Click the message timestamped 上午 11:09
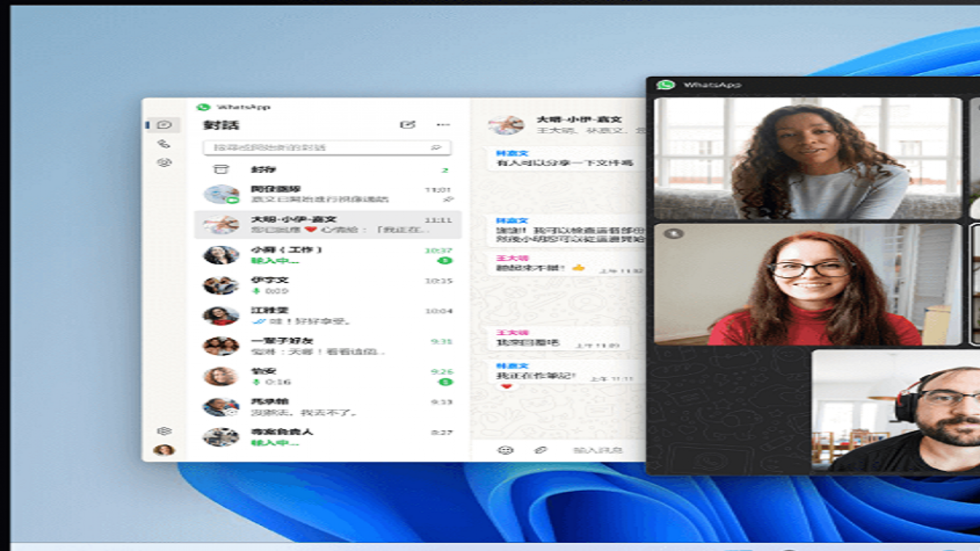Screen dimensions: 980x551 tap(558, 340)
